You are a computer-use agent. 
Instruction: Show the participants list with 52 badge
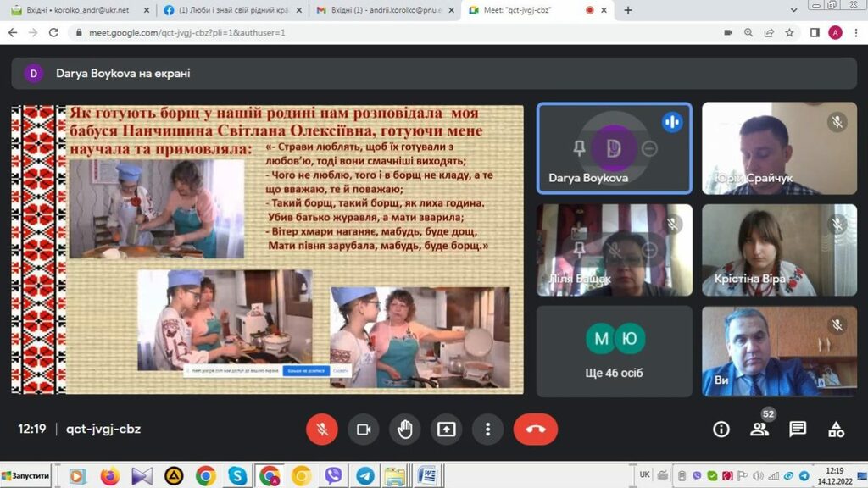(759, 430)
